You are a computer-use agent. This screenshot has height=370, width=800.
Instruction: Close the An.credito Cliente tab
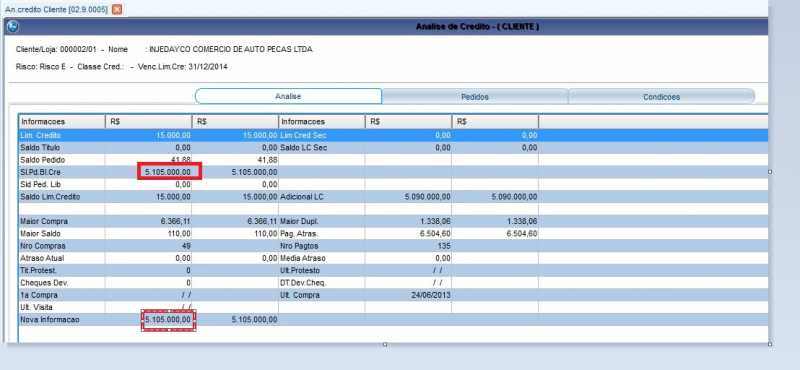click(117, 9)
